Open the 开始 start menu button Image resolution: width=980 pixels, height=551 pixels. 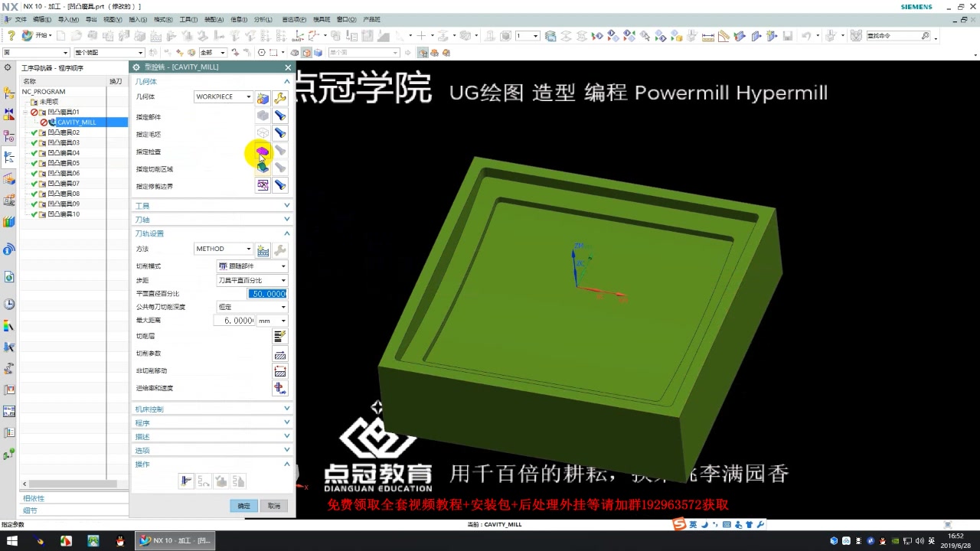click(x=36, y=36)
